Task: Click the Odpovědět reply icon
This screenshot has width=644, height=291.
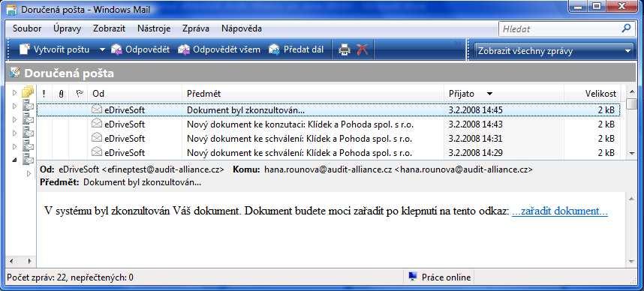Action: 116,49
